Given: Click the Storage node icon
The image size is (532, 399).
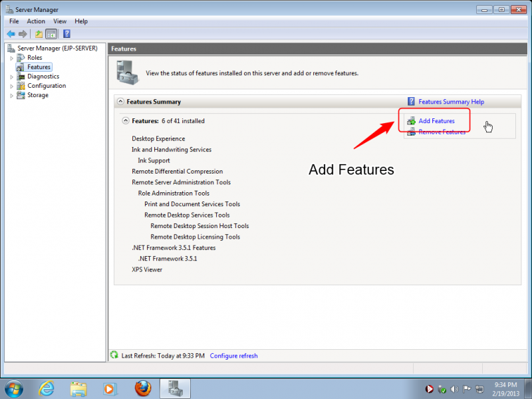Looking at the screenshot, I should pos(21,95).
